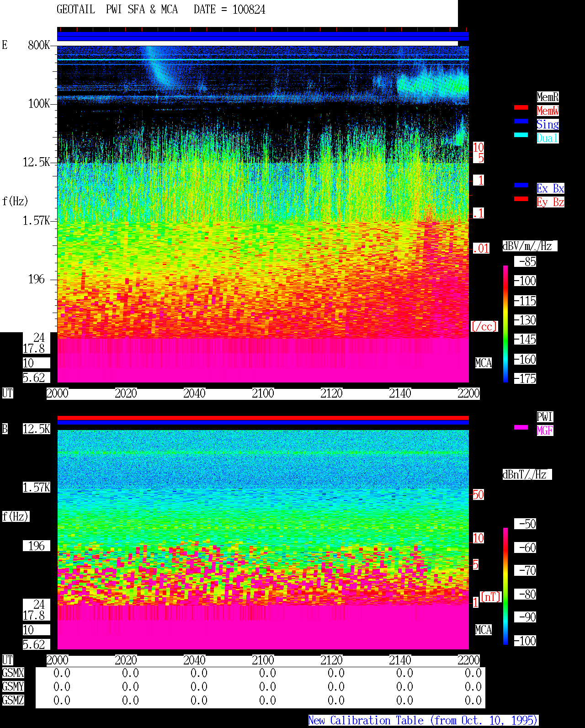Click the blue Sing legend swatch
Viewport: 585px width, 728px height.
click(521, 121)
